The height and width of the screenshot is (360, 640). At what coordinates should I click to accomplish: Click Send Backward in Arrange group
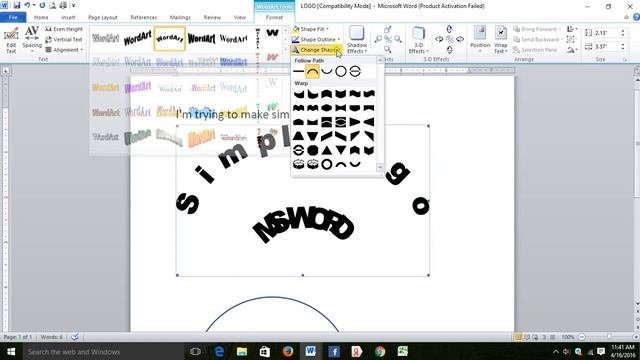pos(536,40)
